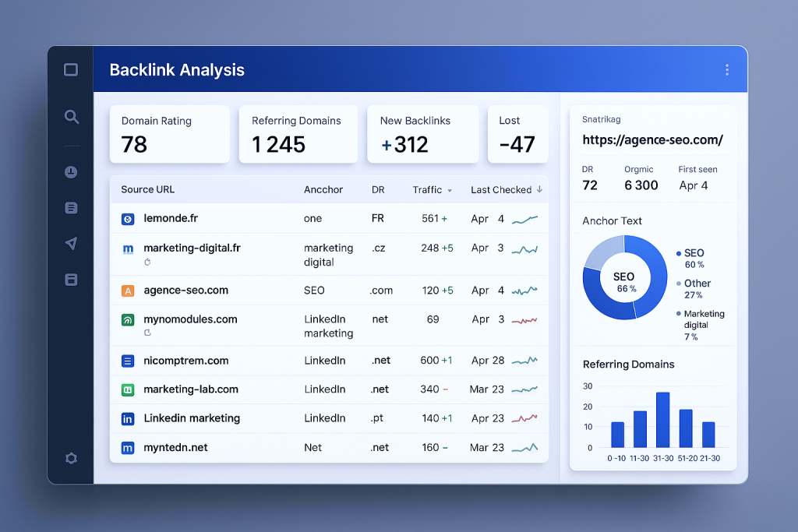Screen dimensions: 798x532
Task: Open the three-dot overflow menu in the header
Action: pyautogui.click(x=726, y=69)
